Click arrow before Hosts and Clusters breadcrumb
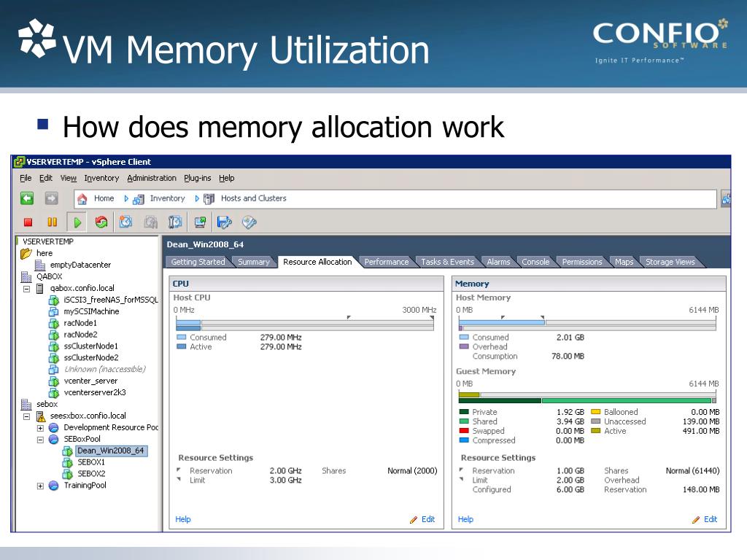 point(197,198)
